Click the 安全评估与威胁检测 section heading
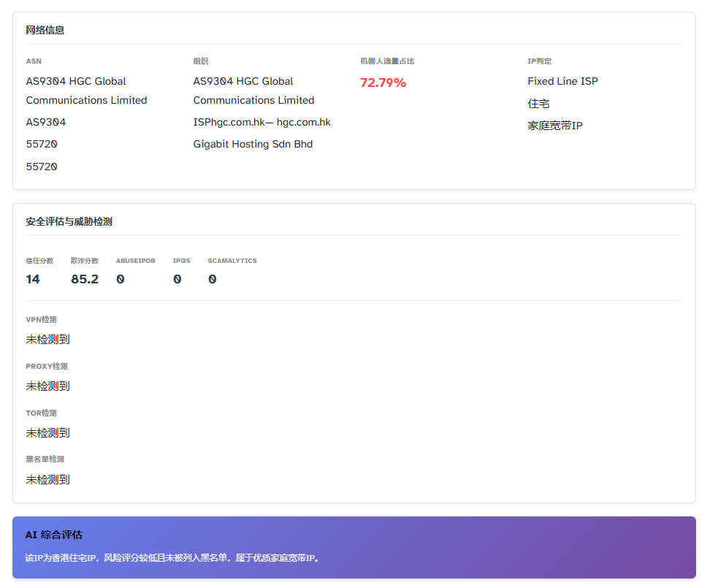This screenshot has width=707, height=588. (x=69, y=221)
